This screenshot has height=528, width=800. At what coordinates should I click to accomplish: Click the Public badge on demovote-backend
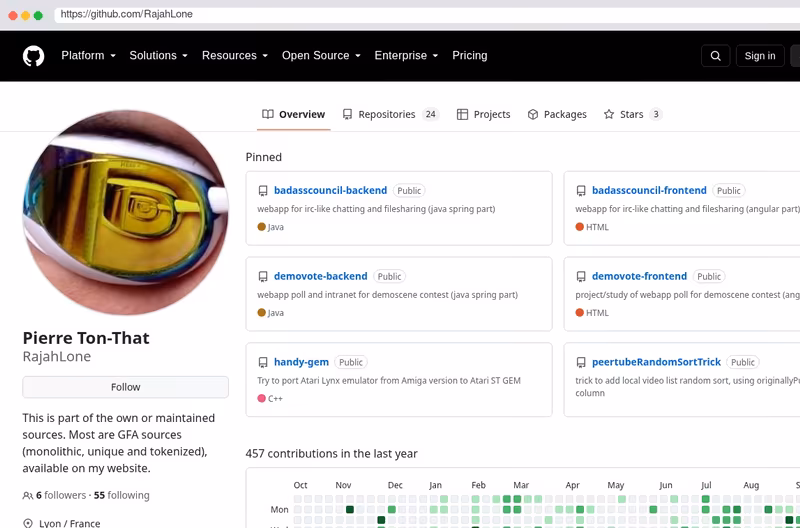coord(389,276)
